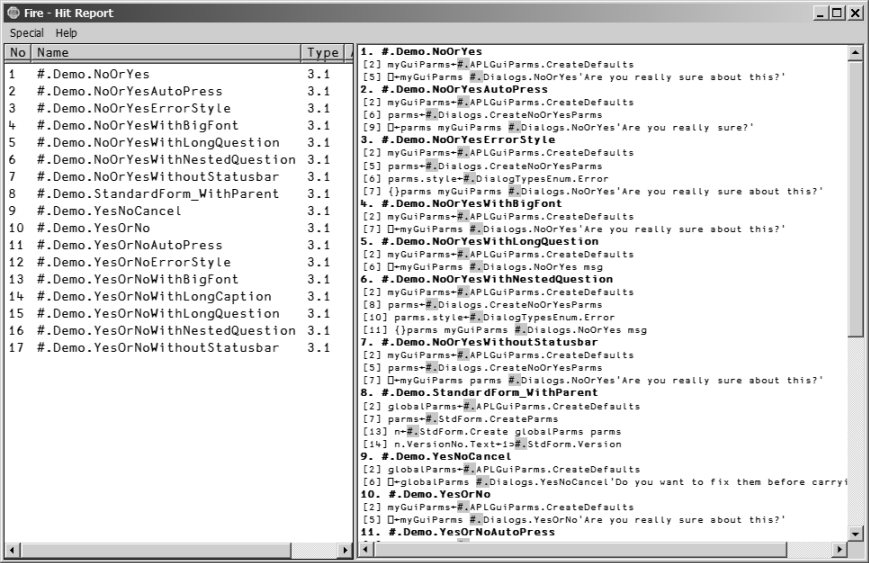This screenshot has width=869, height=563.
Task: Click line [7] parms←#.StdForm.CreateParms
Action: 460,419
